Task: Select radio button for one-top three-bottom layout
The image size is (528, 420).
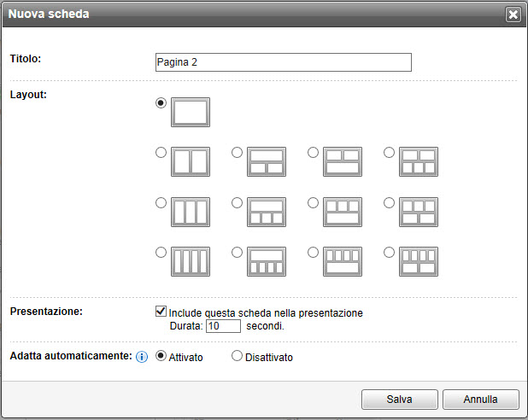Action: (x=238, y=202)
